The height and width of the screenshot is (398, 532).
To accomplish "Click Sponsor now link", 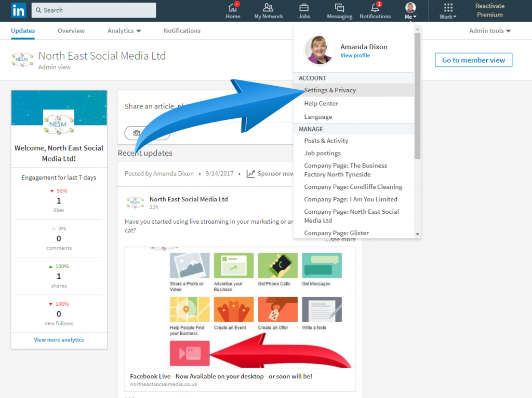I will pyautogui.click(x=275, y=174).
